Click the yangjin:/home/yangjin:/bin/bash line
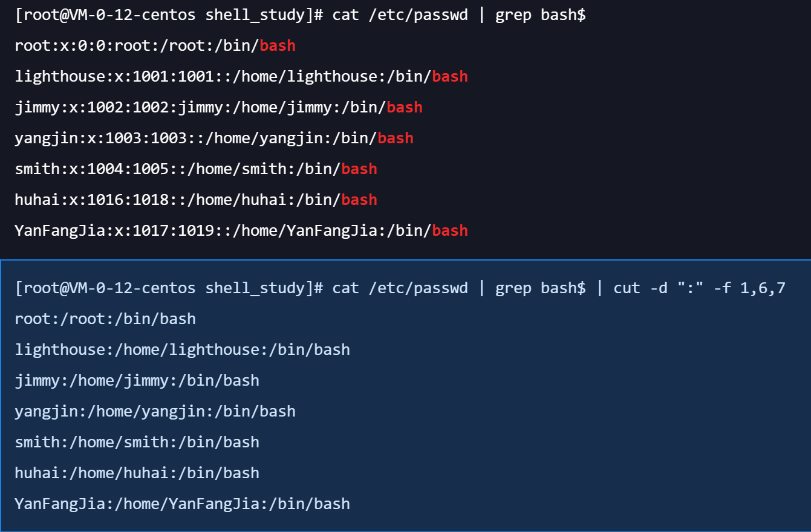Viewport: 811px width, 532px height. (155, 411)
